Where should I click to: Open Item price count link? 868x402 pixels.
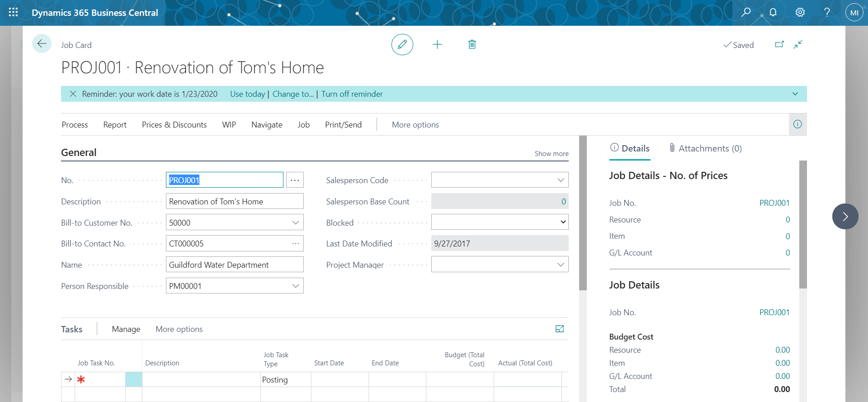coord(788,236)
